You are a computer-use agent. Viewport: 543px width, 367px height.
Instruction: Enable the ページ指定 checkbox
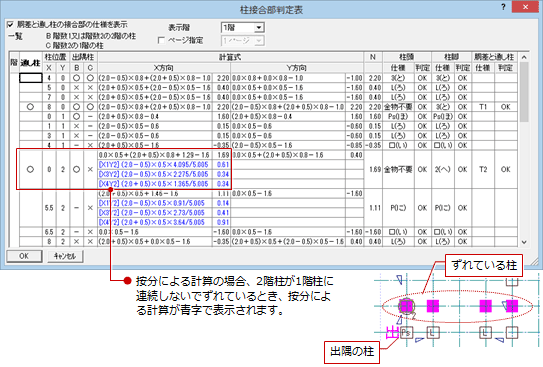(161, 41)
